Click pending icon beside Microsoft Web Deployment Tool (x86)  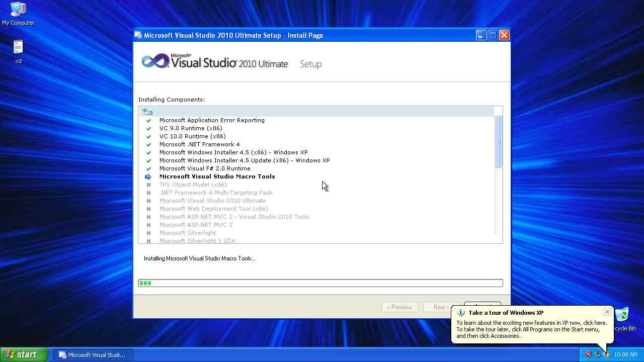click(x=148, y=209)
